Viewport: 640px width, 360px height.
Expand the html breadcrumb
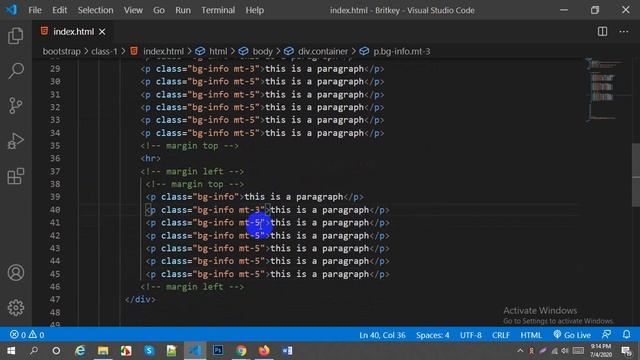tap(211, 51)
